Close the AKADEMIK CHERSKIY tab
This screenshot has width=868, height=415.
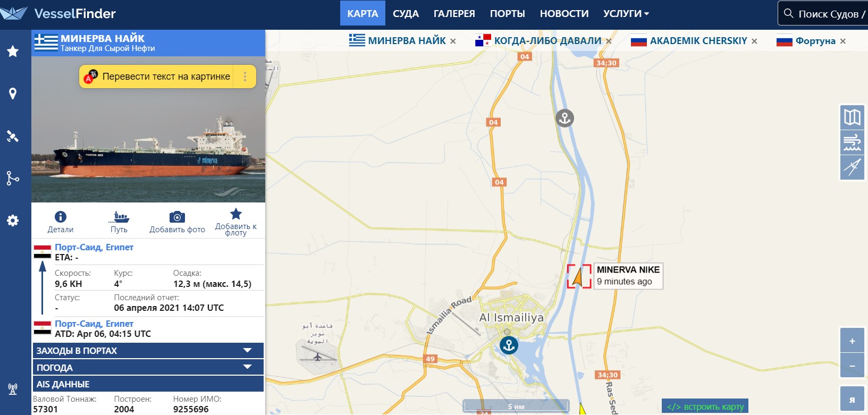point(754,41)
